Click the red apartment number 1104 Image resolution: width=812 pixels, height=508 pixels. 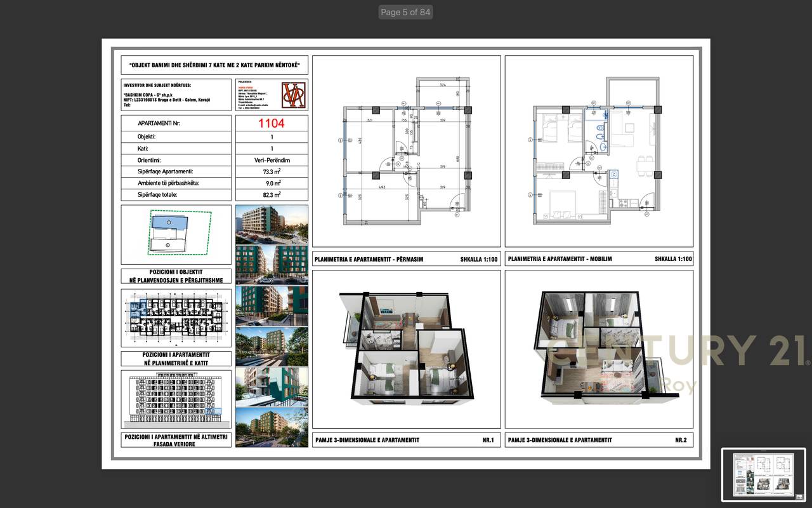pyautogui.click(x=272, y=121)
